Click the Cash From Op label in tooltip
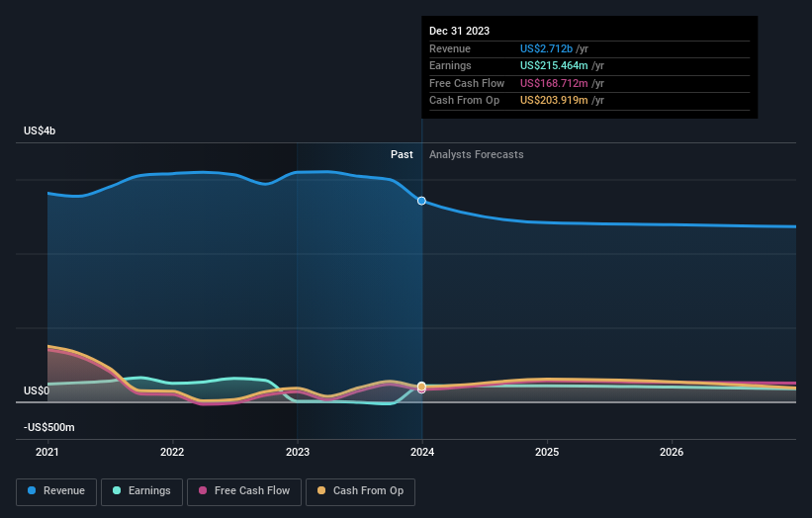Viewport: 812px width, 518px height. click(464, 101)
